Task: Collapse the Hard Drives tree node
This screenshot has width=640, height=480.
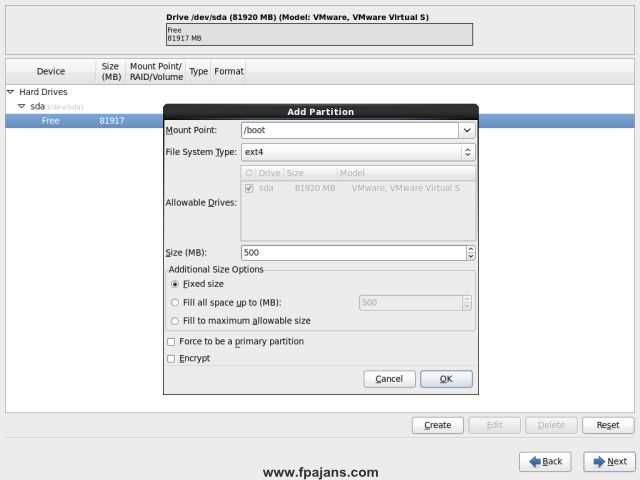Action: pos(11,92)
